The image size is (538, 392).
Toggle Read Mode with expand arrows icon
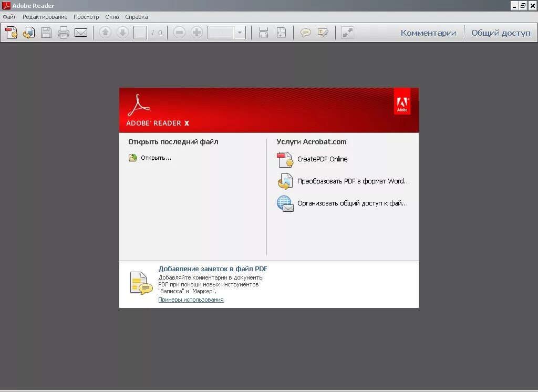tap(348, 33)
